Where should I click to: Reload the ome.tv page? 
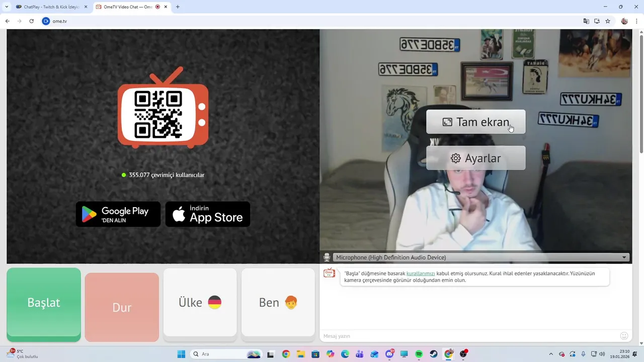pyautogui.click(x=32, y=21)
